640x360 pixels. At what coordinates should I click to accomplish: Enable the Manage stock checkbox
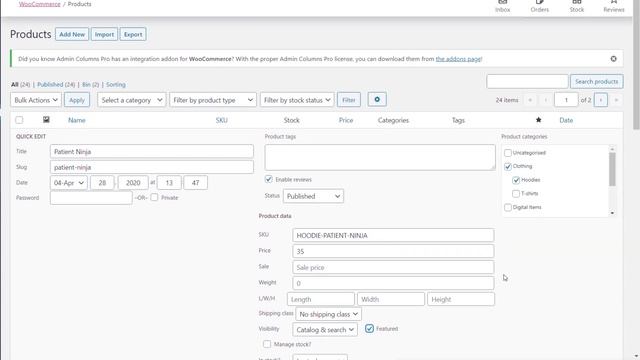[x=267, y=344]
